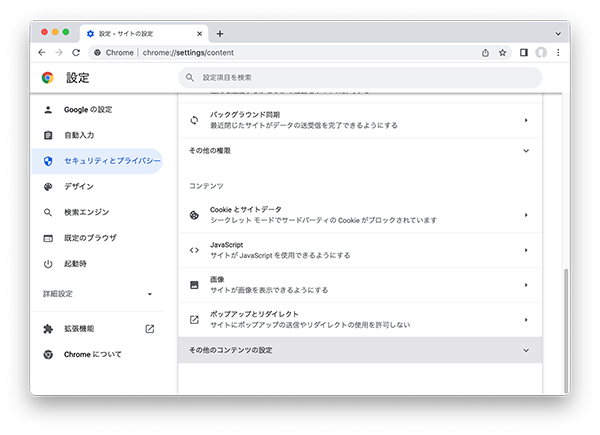The width and height of the screenshot is (600, 435).
Task: Click the back navigation arrow
Action: pyautogui.click(x=42, y=52)
